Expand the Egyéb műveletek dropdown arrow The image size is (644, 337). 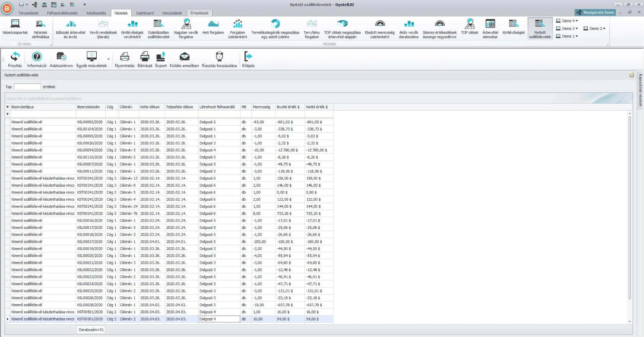coord(108,59)
